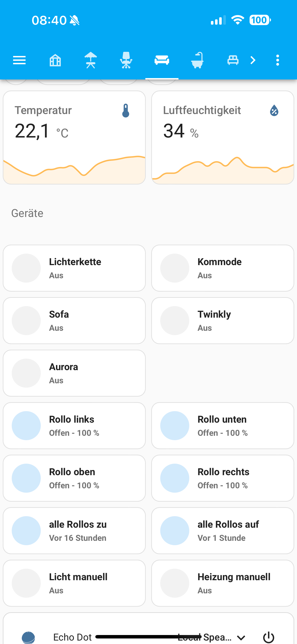Toggle the Twinkly light
The width and height of the screenshot is (297, 644).
(x=175, y=320)
